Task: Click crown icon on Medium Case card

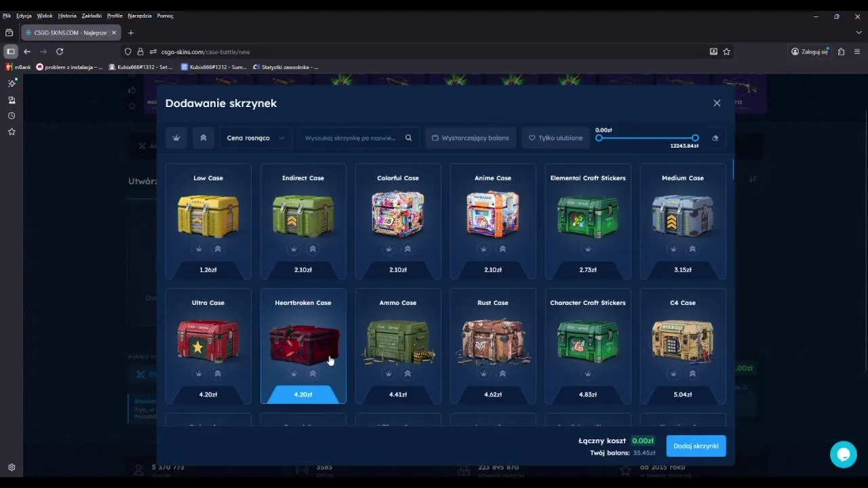Action: [673, 249]
